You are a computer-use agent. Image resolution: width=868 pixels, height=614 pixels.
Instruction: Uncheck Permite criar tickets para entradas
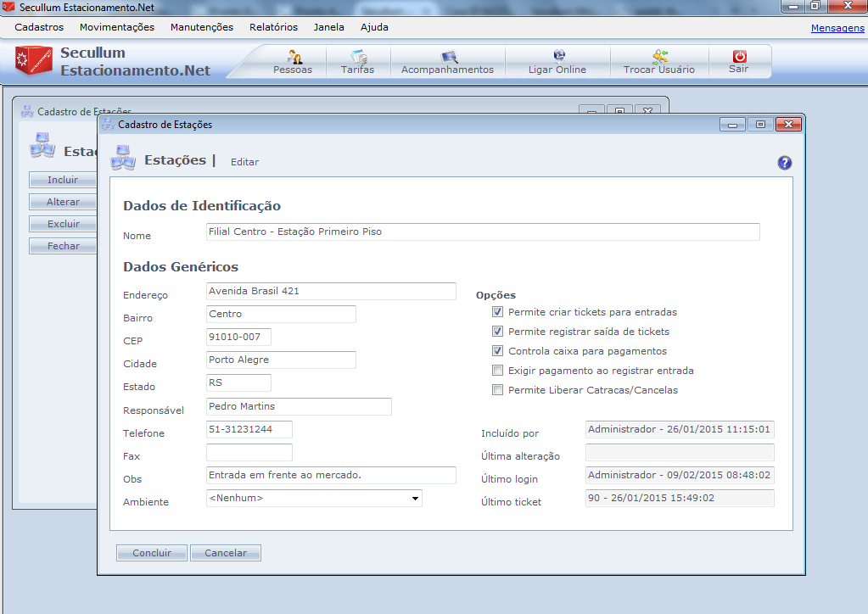(x=498, y=312)
